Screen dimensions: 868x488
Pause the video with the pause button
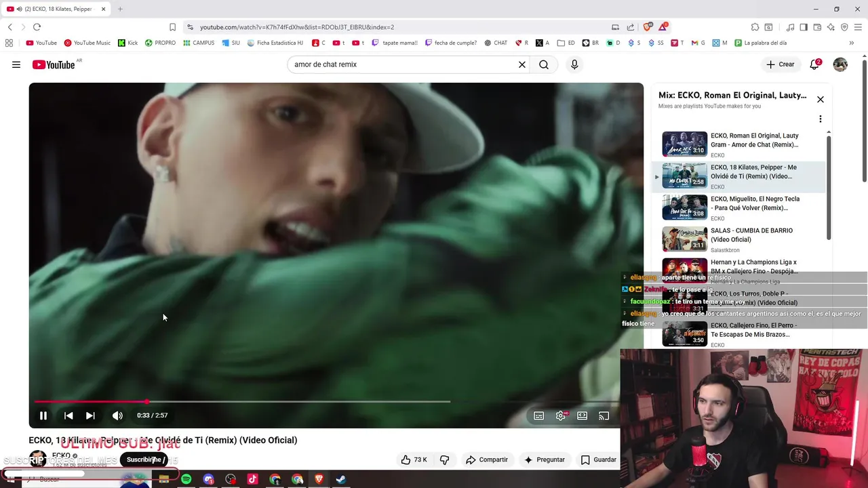tap(43, 415)
